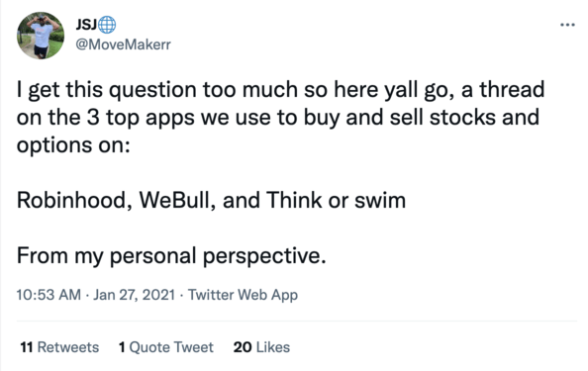This screenshot has height=371, width=588.
Task: Click the Twitter Web App source link
Action: (x=243, y=295)
